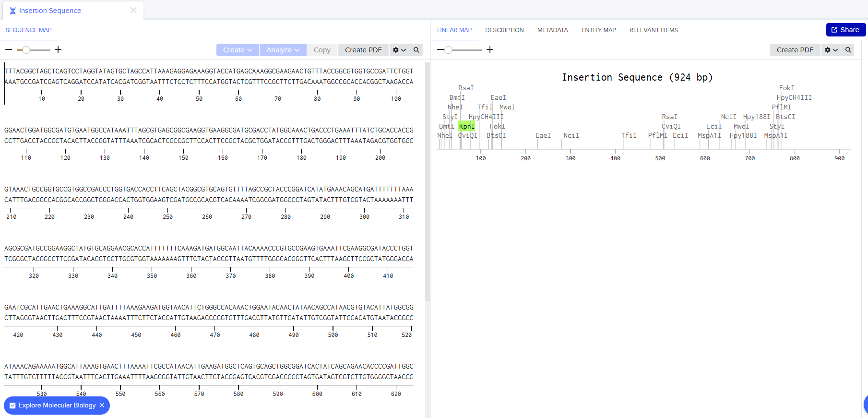Switch to the Entity Map tab
868x418 pixels.
pos(598,30)
